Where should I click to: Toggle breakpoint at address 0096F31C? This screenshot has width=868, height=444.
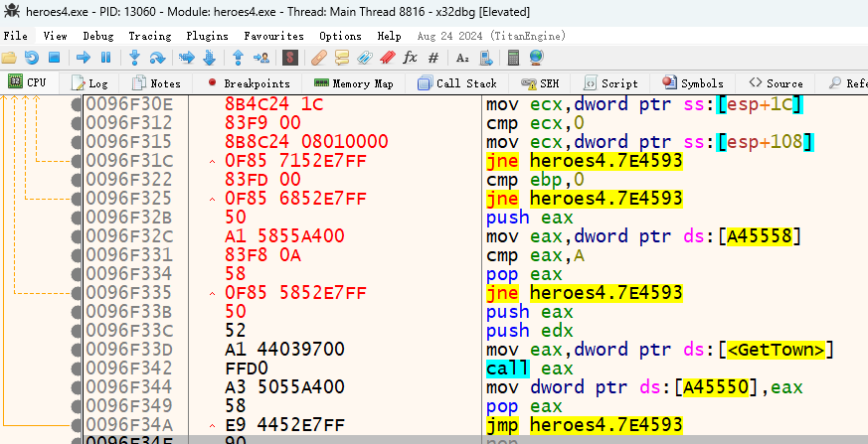(77, 161)
